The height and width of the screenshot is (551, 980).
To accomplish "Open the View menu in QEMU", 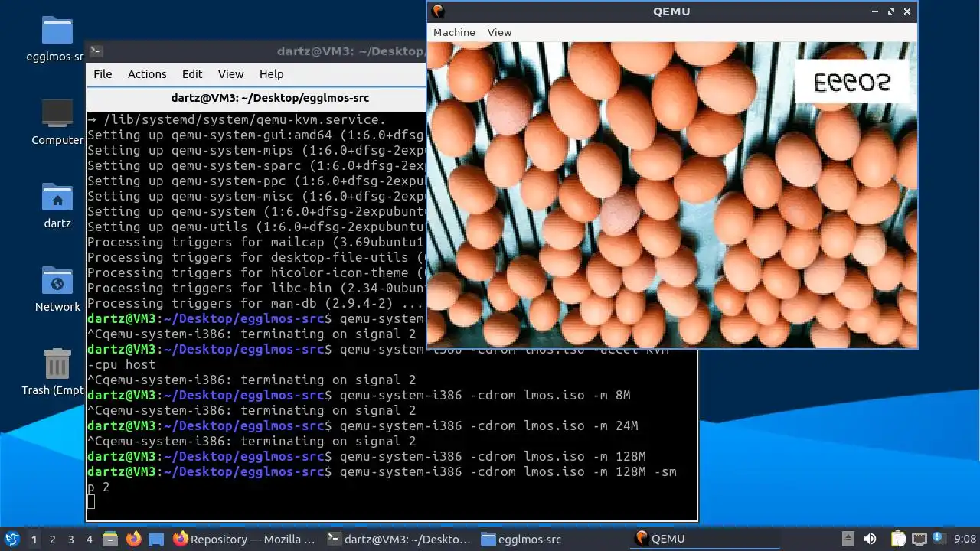I will (x=499, y=32).
